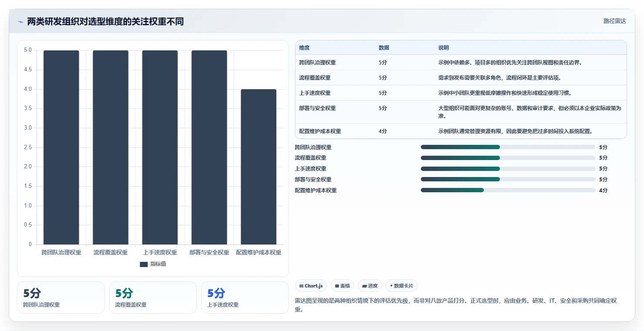Click the 流程覆盖权重 chart bar
Viewport: 644px width, 331px height.
tap(111, 147)
